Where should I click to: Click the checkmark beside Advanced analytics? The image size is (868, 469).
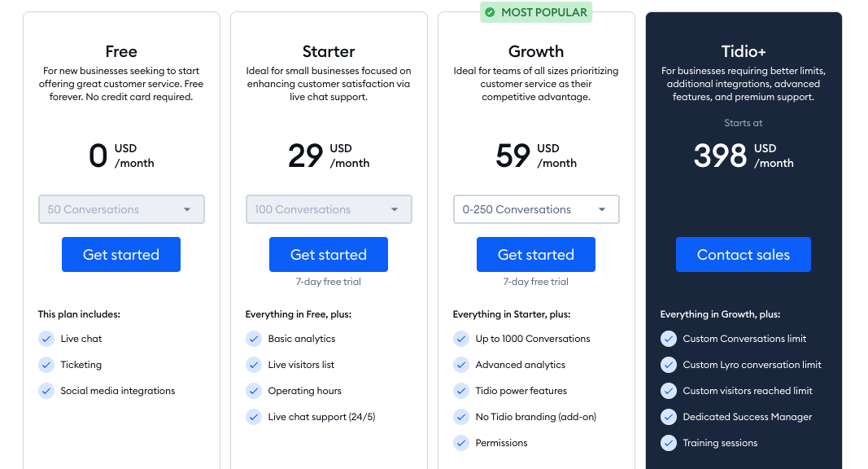click(461, 365)
